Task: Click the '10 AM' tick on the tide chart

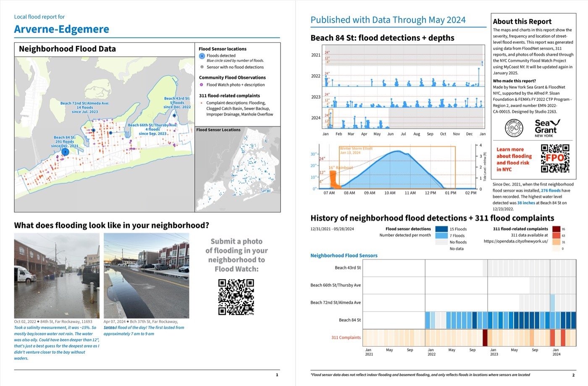Action: [x=390, y=193]
